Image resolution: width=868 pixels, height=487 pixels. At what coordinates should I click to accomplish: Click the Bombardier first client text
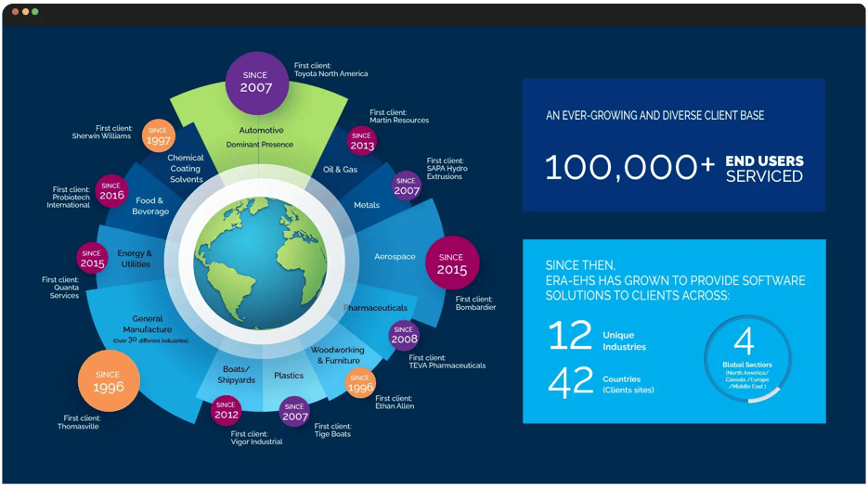pos(475,303)
